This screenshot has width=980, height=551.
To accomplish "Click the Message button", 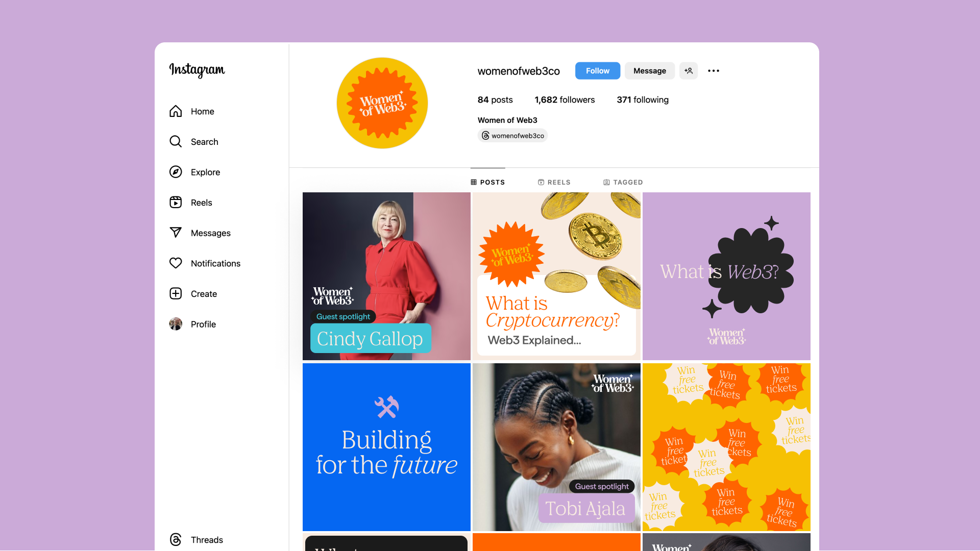I will (650, 71).
